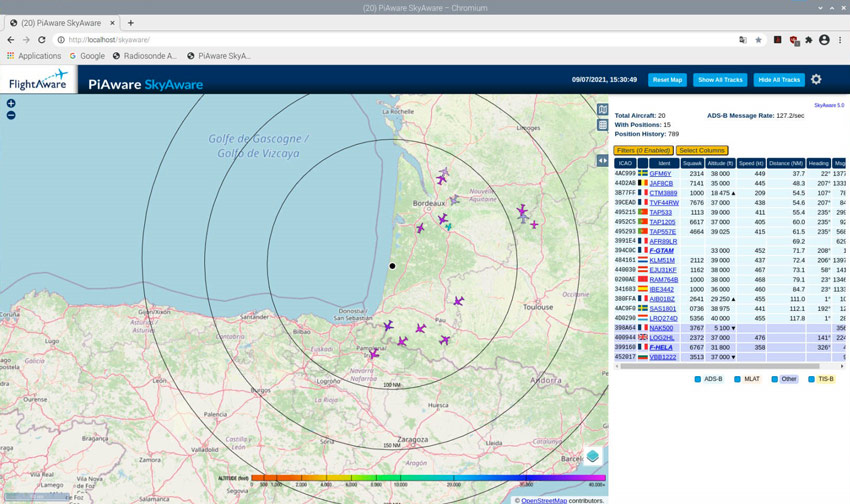Open the TAP533 flight link
The height and width of the screenshot is (504, 850).
tap(660, 212)
